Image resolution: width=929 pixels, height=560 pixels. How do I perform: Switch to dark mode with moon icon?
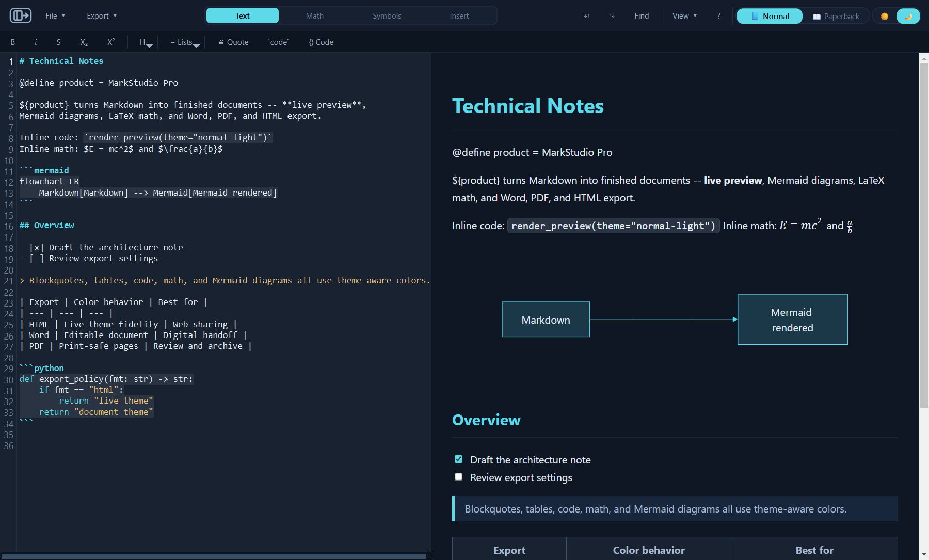point(908,16)
